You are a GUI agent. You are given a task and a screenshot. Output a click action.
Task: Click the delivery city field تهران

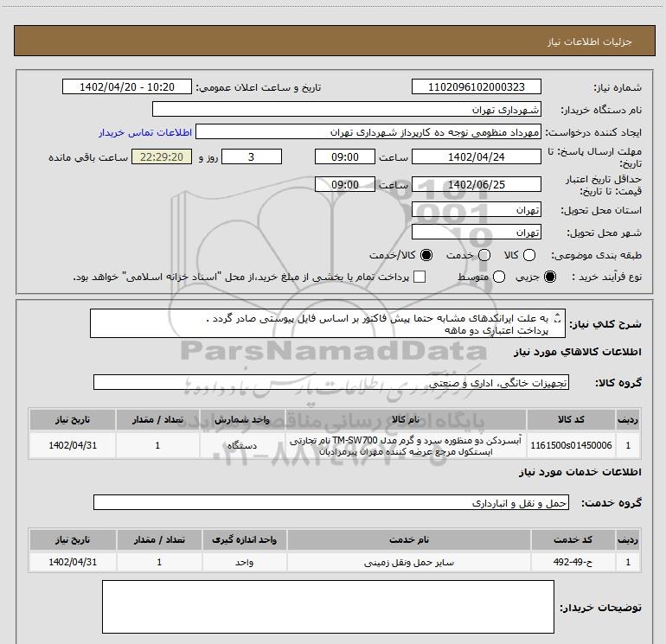tap(476, 233)
